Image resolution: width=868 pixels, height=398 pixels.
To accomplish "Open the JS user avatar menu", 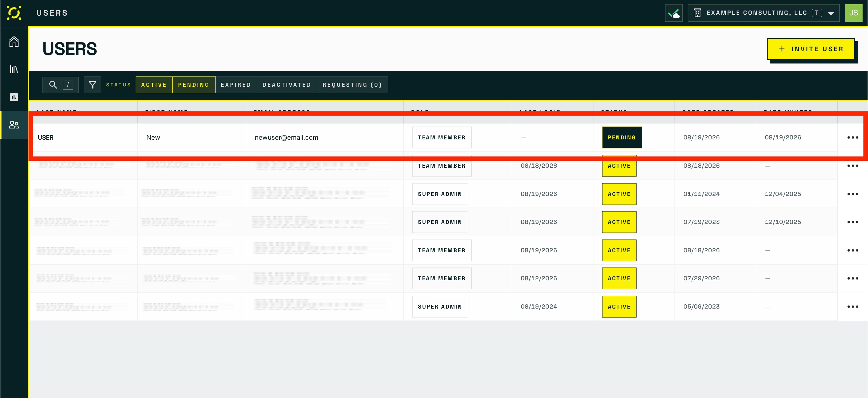I will (x=853, y=13).
